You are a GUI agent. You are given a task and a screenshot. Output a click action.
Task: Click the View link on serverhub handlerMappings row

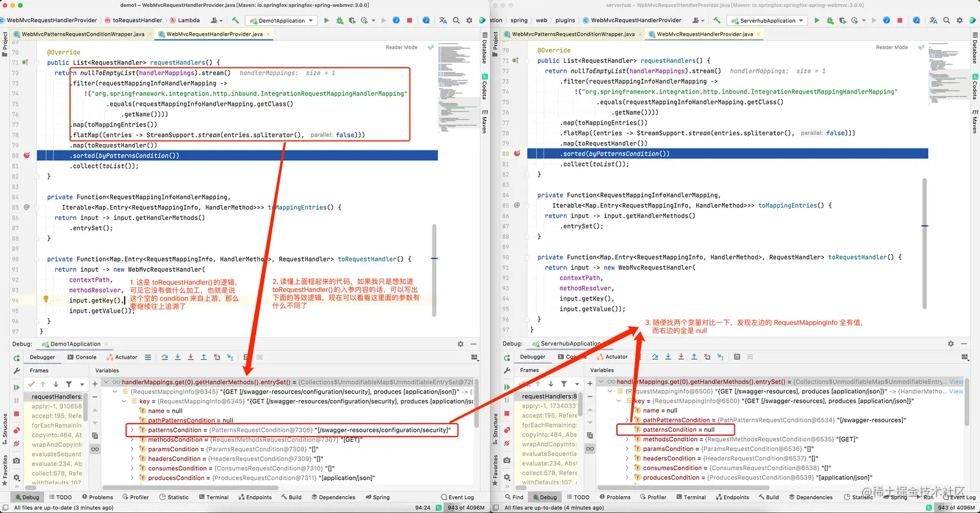pos(956,382)
